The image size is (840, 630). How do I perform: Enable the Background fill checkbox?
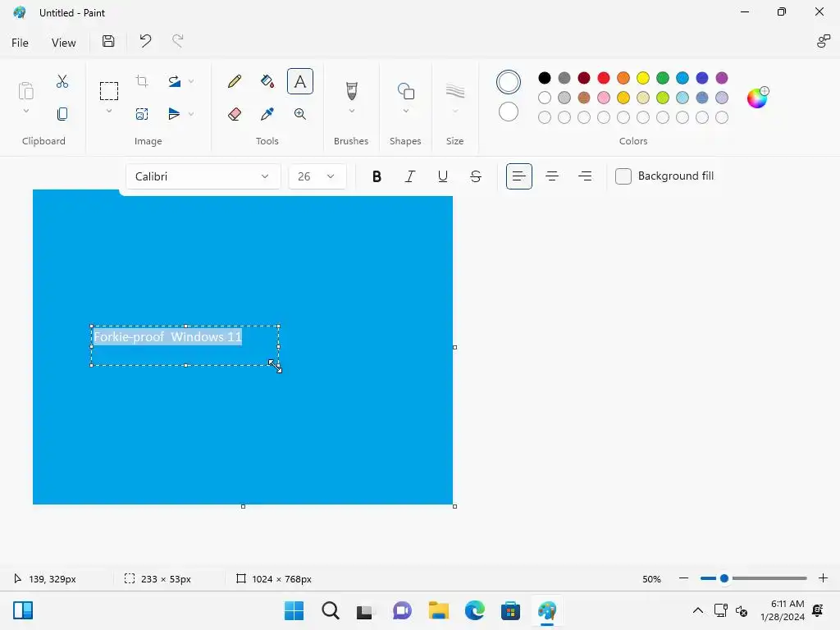[x=623, y=176]
